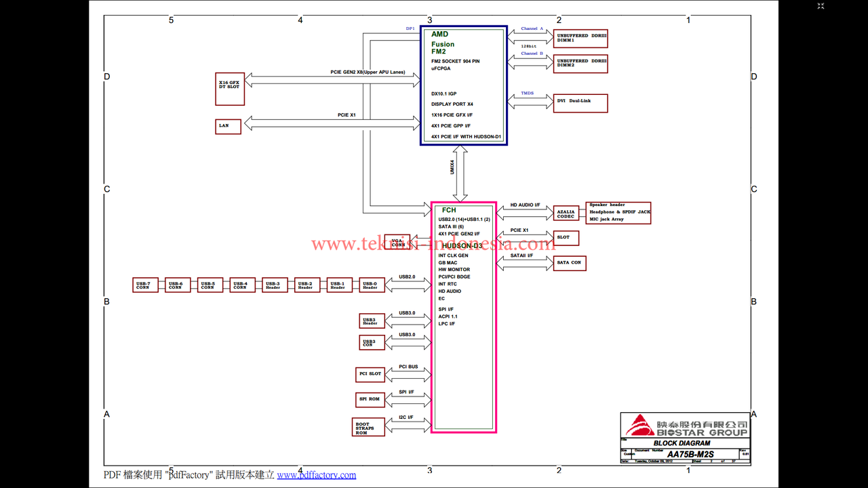
Task: Select the SPI ROM block
Action: 370,399
